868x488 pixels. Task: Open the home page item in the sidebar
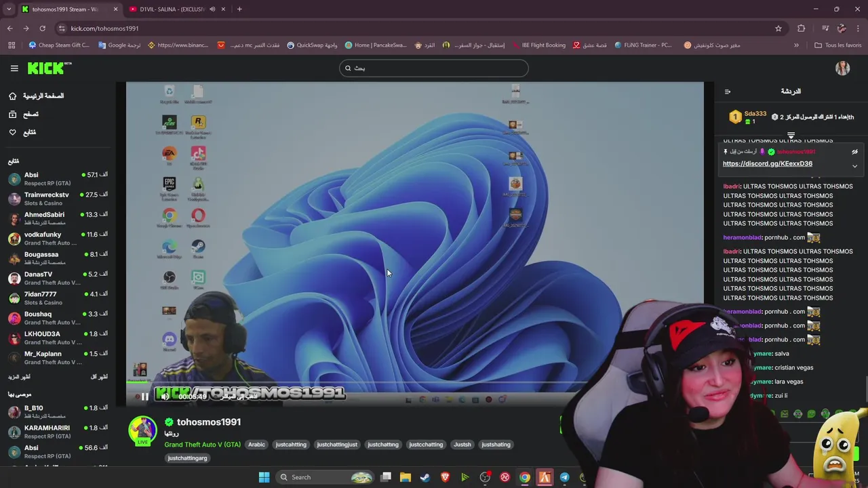37,96
